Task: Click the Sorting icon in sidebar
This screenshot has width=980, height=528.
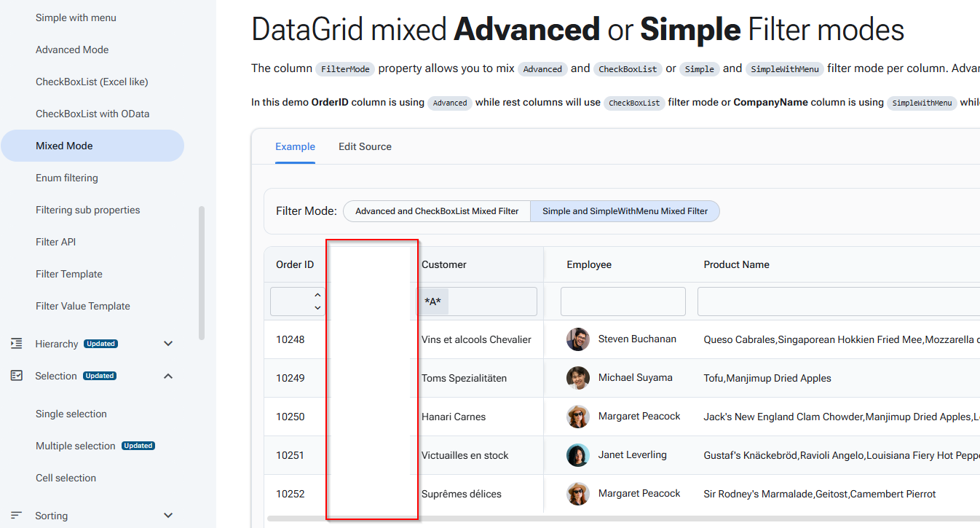Action: pyautogui.click(x=17, y=516)
